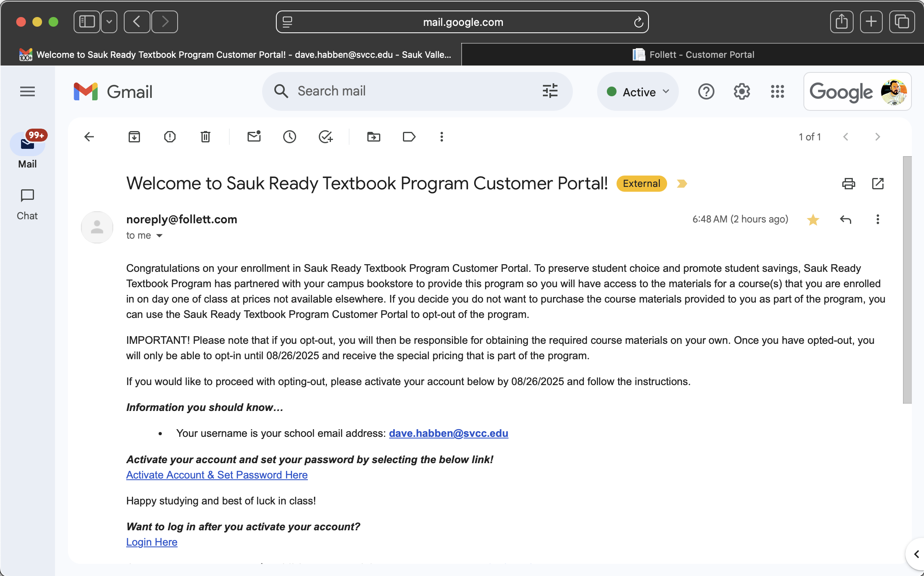The height and width of the screenshot is (576, 924).
Task: Apply a label to this email
Action: tap(409, 137)
